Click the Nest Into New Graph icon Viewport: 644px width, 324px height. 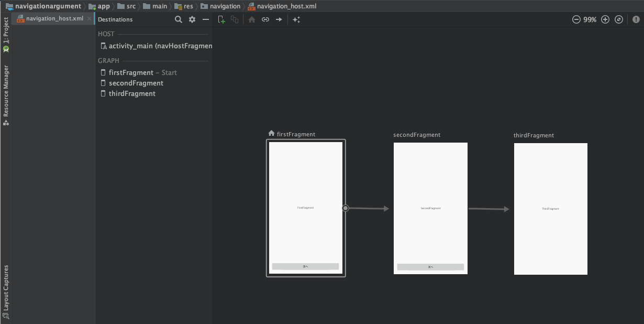point(235,19)
